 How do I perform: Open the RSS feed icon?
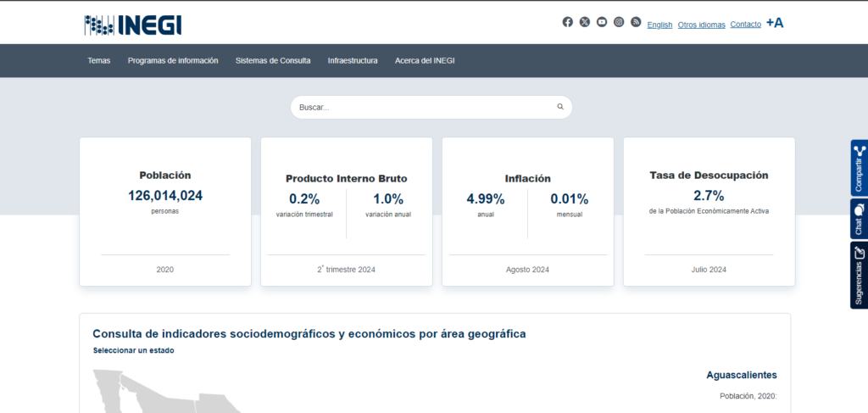[636, 22]
